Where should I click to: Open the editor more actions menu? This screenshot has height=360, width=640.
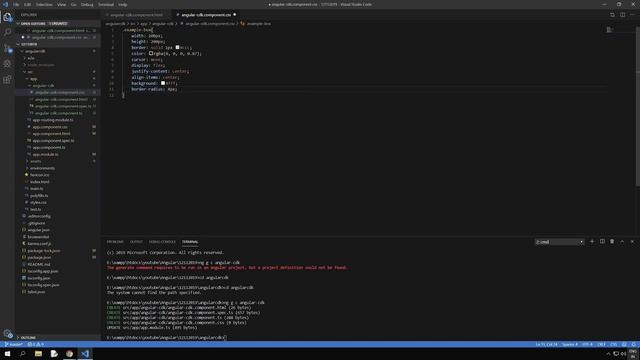[632, 15]
